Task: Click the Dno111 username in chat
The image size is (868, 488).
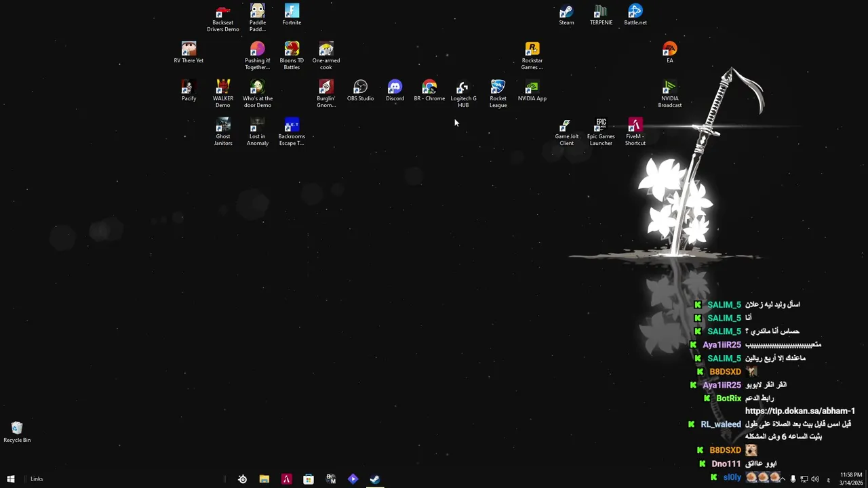Action: [x=726, y=464]
